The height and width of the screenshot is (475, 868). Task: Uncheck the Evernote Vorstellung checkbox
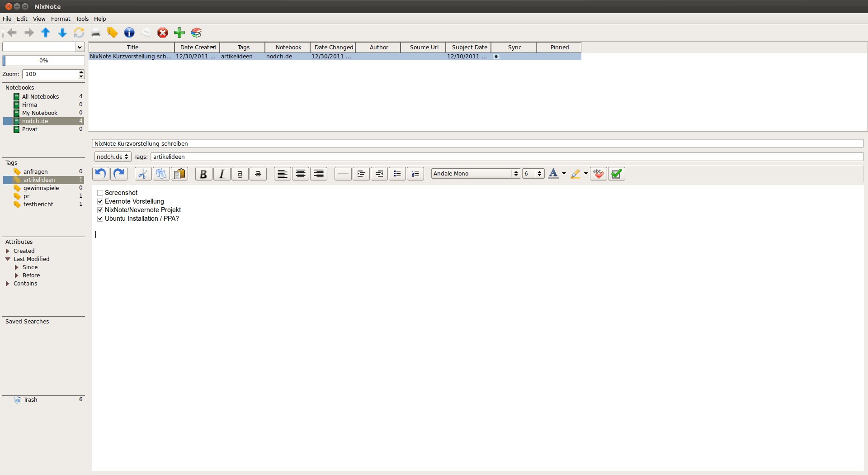100,202
